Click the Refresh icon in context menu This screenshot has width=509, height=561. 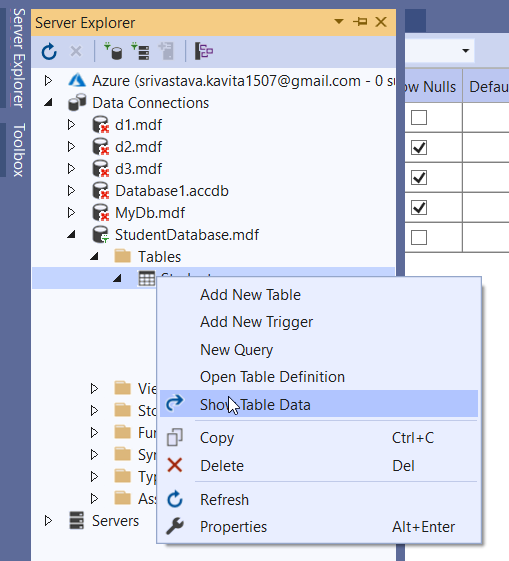[175, 499]
